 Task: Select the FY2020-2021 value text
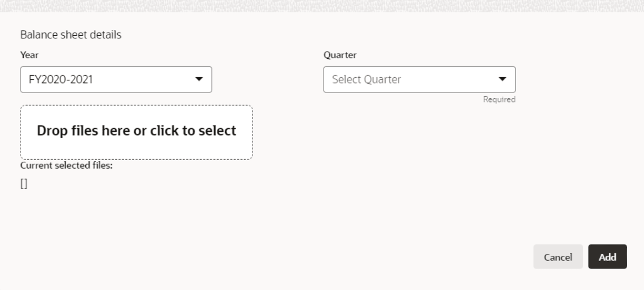click(x=61, y=79)
